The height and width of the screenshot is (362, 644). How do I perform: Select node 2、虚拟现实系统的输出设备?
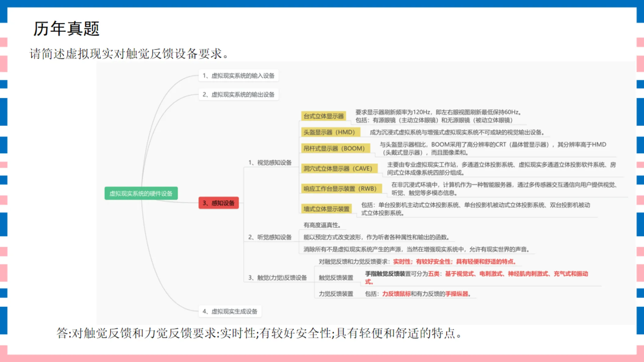coord(238,94)
